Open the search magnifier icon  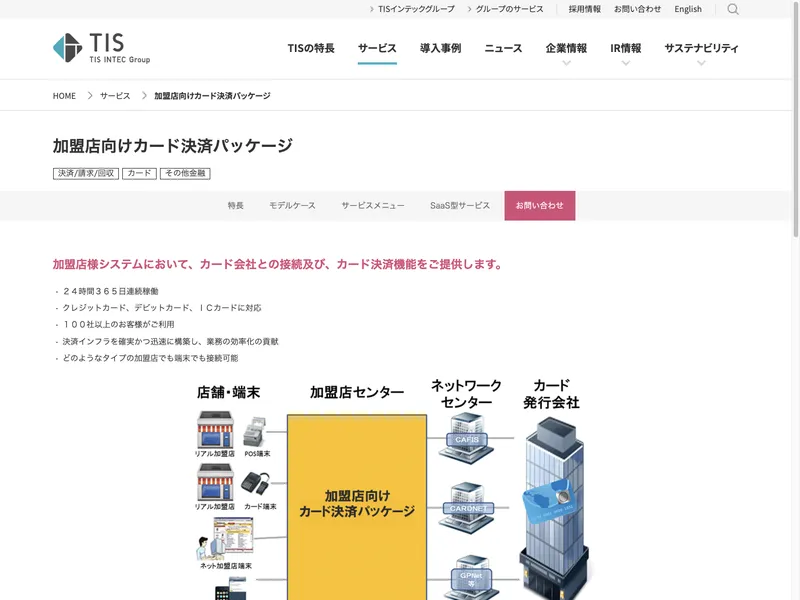point(733,9)
